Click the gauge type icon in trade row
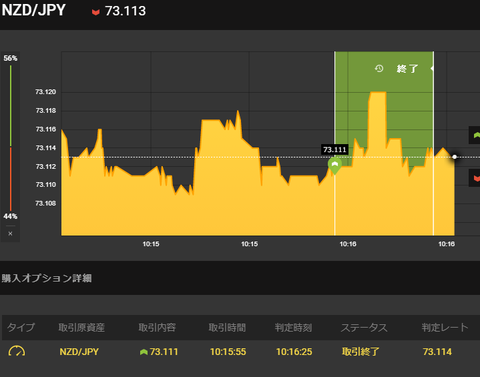The height and width of the screenshot is (377, 480). point(17,351)
